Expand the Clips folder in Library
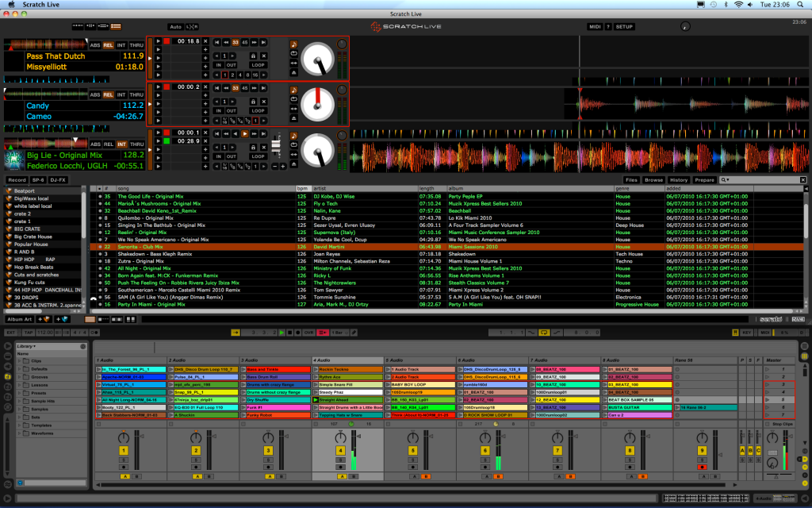 [x=20, y=361]
